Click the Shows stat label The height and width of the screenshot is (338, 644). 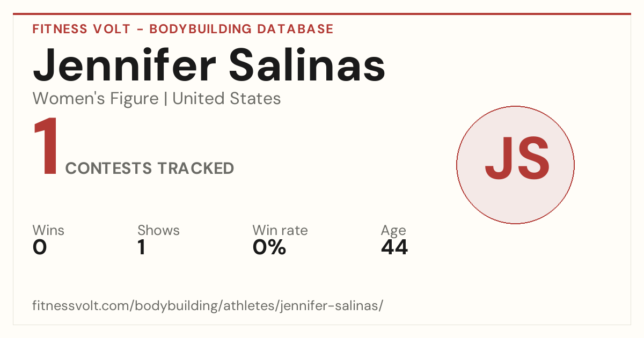coord(158,230)
